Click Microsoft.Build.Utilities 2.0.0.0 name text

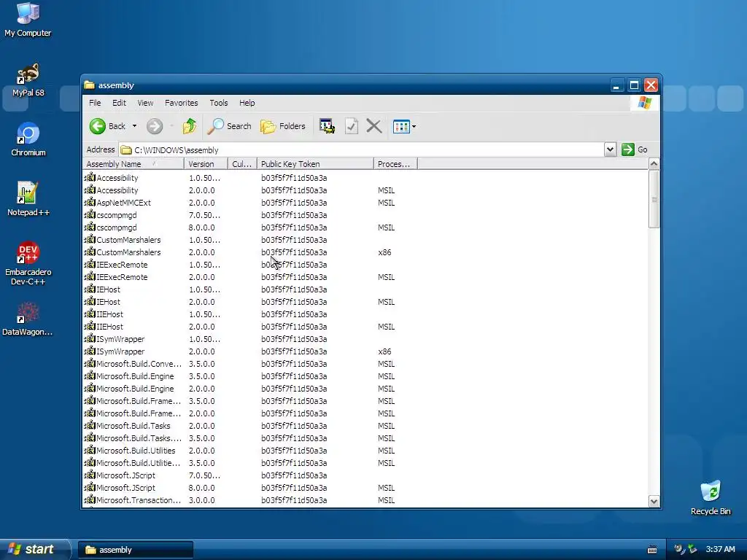(x=136, y=451)
